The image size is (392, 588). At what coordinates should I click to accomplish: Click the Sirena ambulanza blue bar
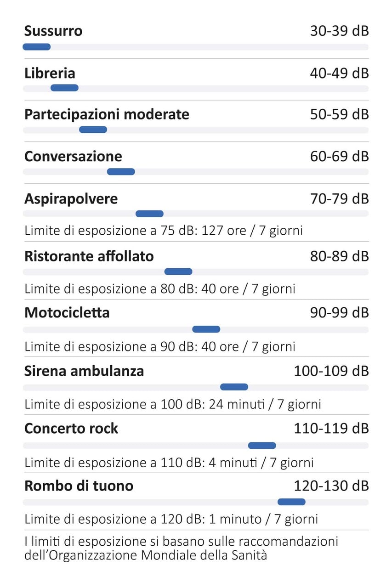click(x=234, y=387)
